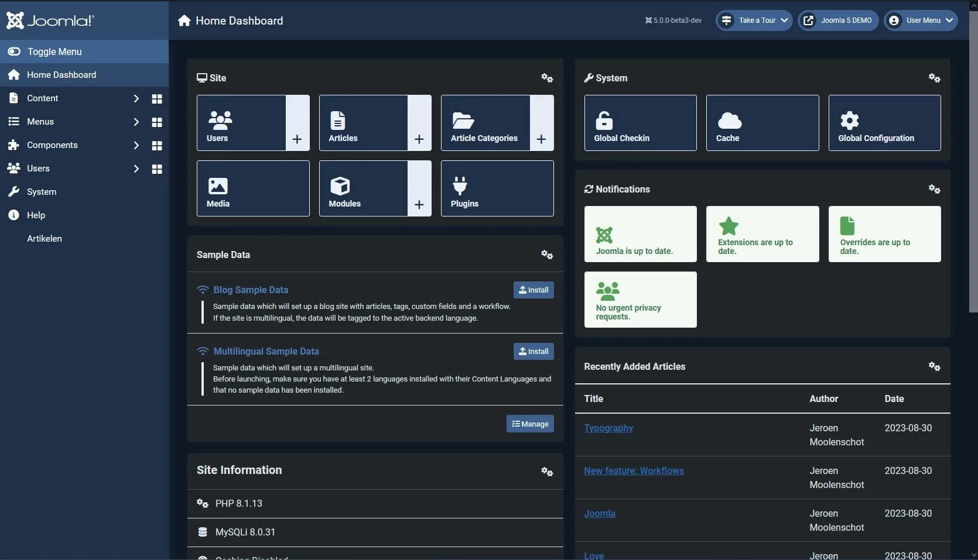Open the Site panel settings gear
Viewport: 978px width, 560px height.
(546, 78)
